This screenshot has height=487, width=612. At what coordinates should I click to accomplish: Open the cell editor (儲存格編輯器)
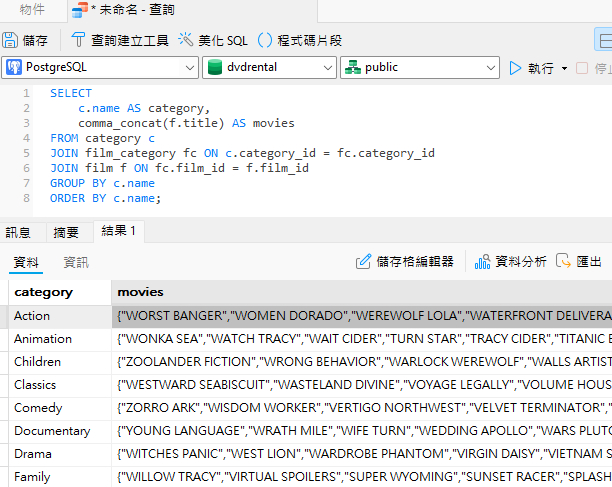404,261
